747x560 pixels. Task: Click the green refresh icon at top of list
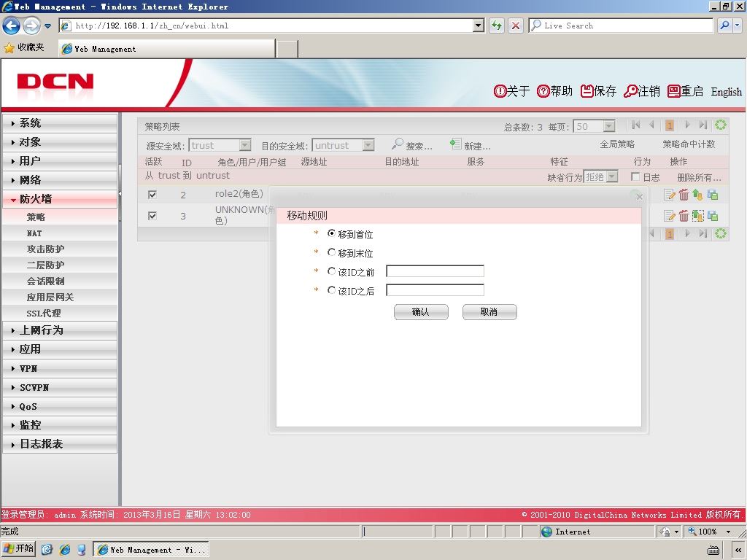721,125
